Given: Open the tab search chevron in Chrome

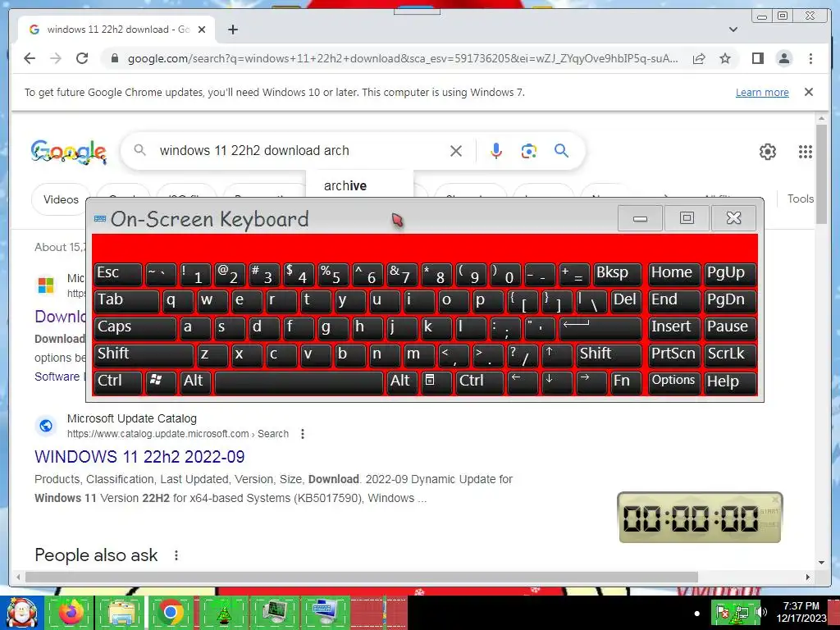Looking at the screenshot, I should tap(733, 30).
